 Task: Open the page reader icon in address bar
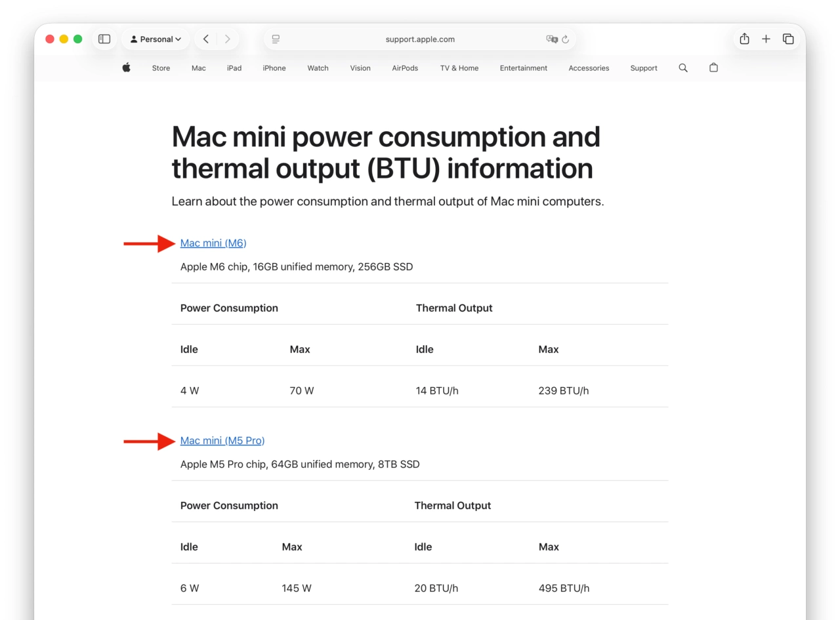tap(276, 39)
